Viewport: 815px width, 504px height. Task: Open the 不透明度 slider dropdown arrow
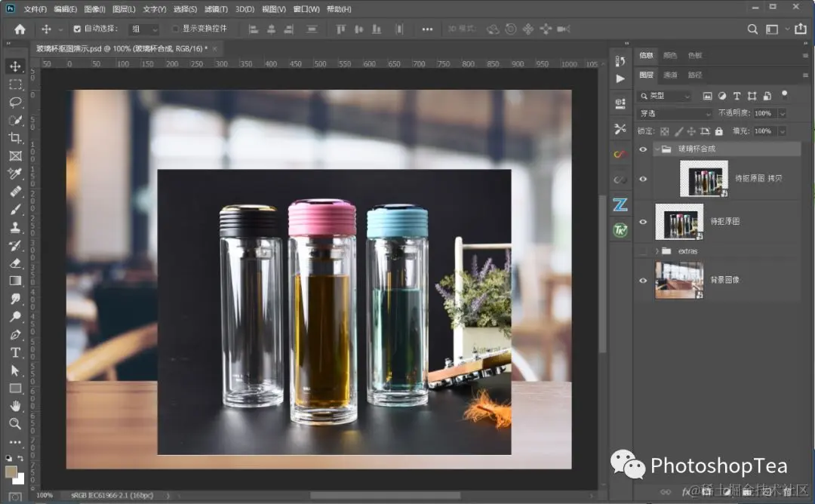click(783, 113)
